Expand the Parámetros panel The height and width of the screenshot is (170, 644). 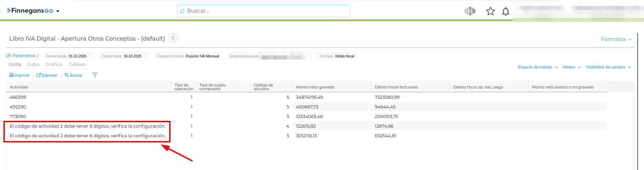[x=23, y=56]
